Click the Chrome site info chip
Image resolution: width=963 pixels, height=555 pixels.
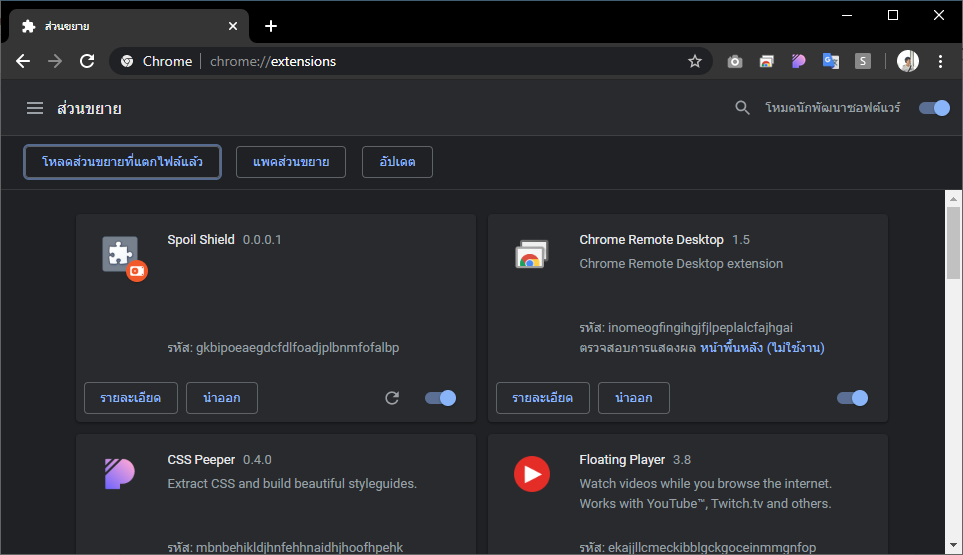[157, 61]
